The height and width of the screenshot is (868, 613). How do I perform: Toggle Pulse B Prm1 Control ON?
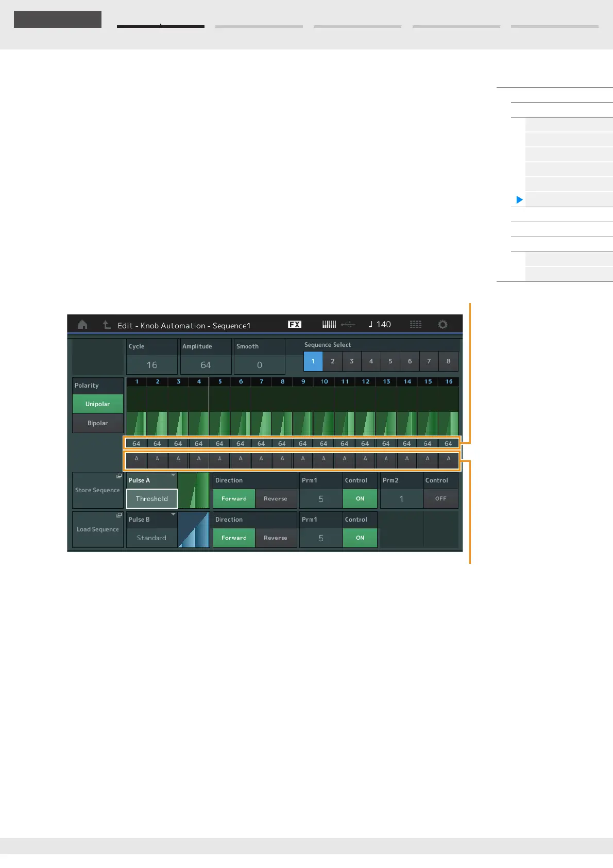(x=360, y=538)
